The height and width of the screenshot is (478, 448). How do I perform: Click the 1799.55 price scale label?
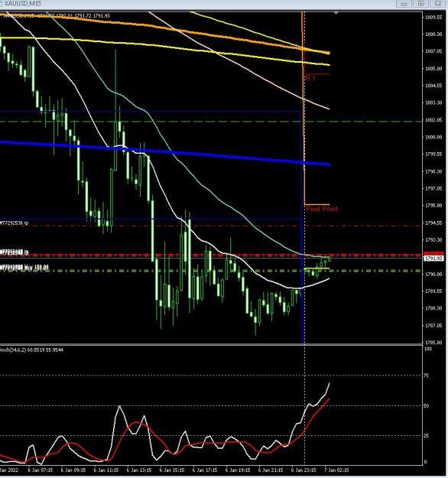[x=433, y=154]
